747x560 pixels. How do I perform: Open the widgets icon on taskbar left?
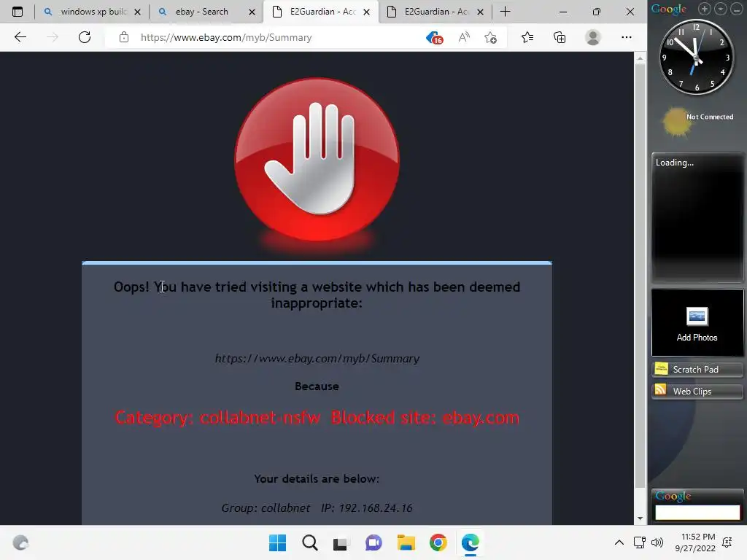pos(20,542)
